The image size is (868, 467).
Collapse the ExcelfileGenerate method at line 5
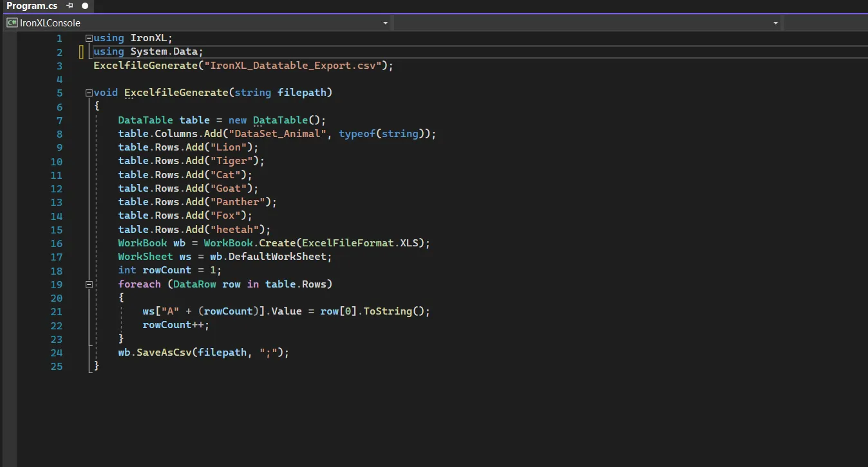point(89,93)
